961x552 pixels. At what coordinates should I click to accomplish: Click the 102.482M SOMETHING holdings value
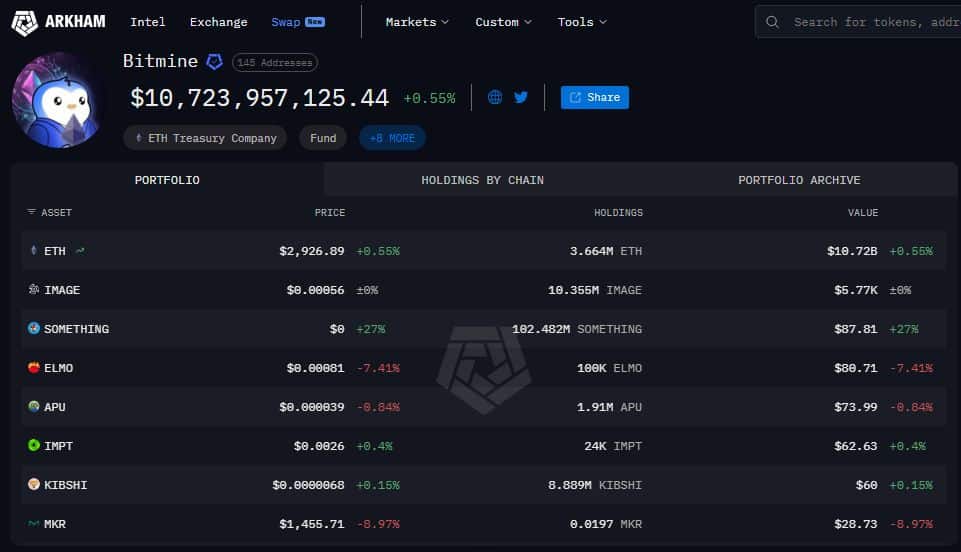[577, 329]
